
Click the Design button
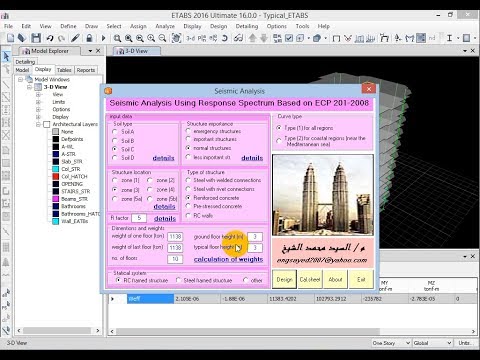pyautogui.click(x=284, y=279)
